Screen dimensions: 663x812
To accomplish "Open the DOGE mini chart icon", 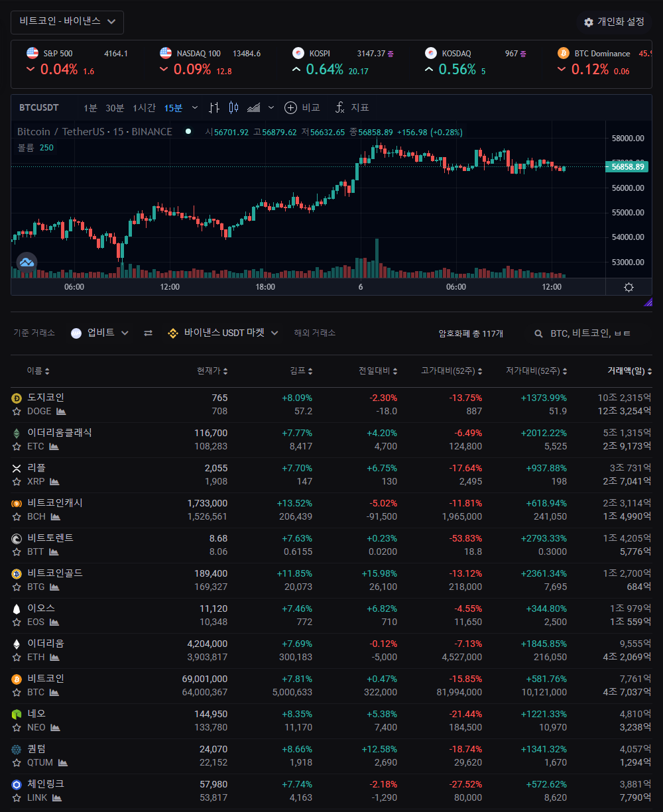I will [x=61, y=411].
